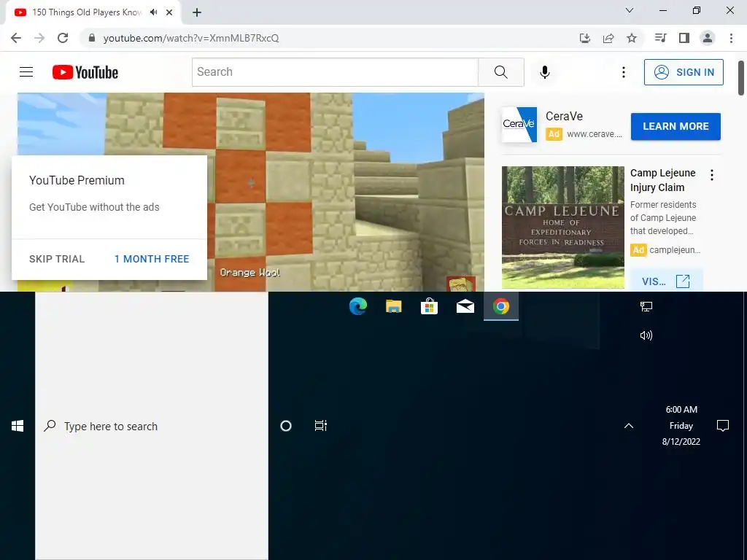Click SIGN IN button
The height and width of the screenshot is (560, 747).
tap(684, 72)
